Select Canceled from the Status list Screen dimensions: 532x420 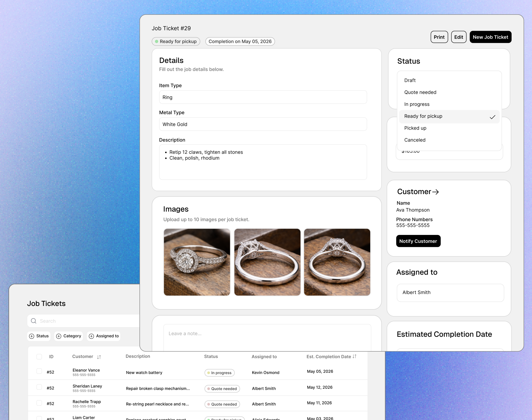pyautogui.click(x=415, y=140)
